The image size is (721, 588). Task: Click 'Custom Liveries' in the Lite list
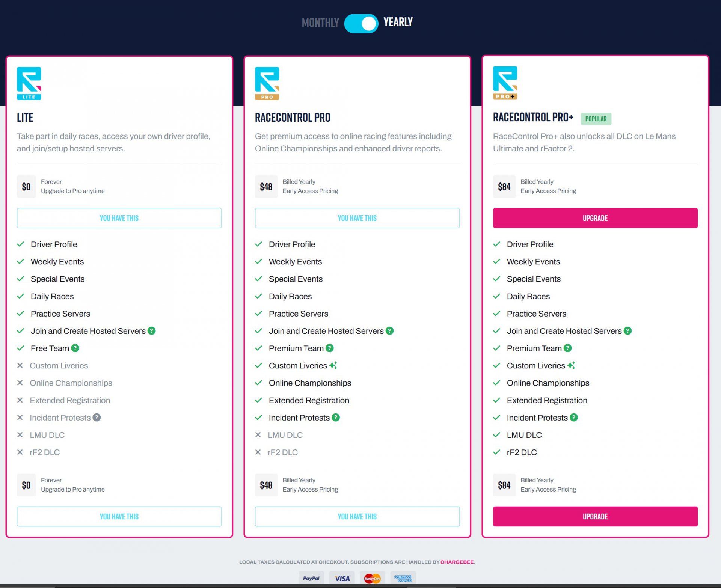(x=59, y=366)
